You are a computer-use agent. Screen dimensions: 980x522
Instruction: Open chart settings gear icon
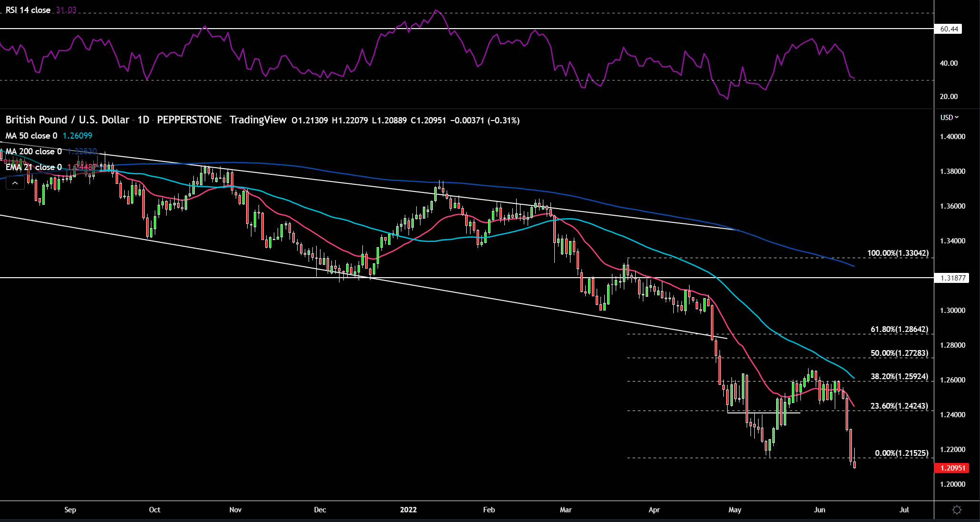click(x=957, y=510)
